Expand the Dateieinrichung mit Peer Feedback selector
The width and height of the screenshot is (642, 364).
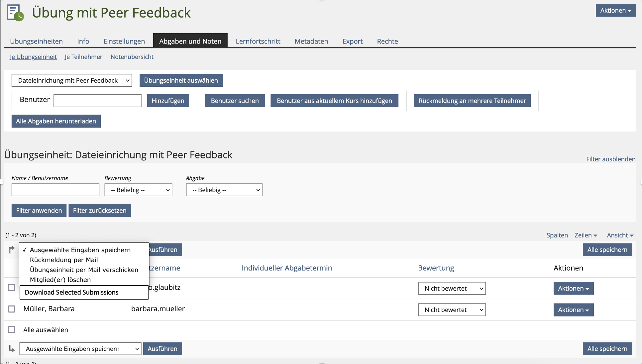tap(72, 80)
